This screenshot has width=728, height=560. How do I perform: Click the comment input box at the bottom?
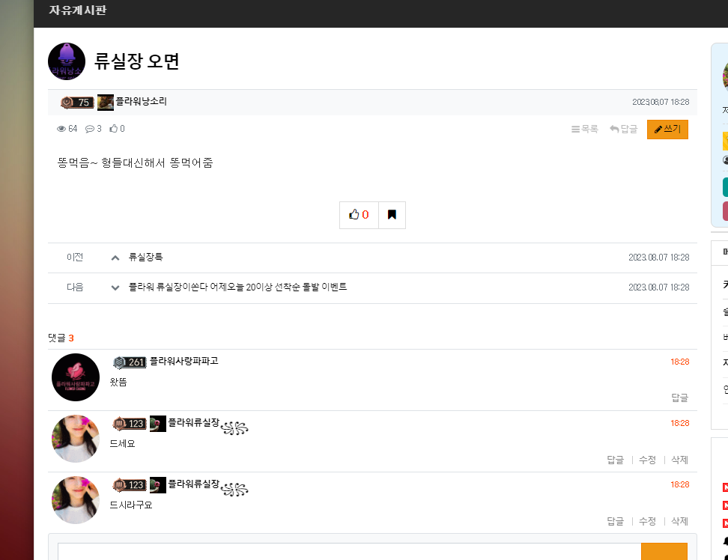[349, 552]
